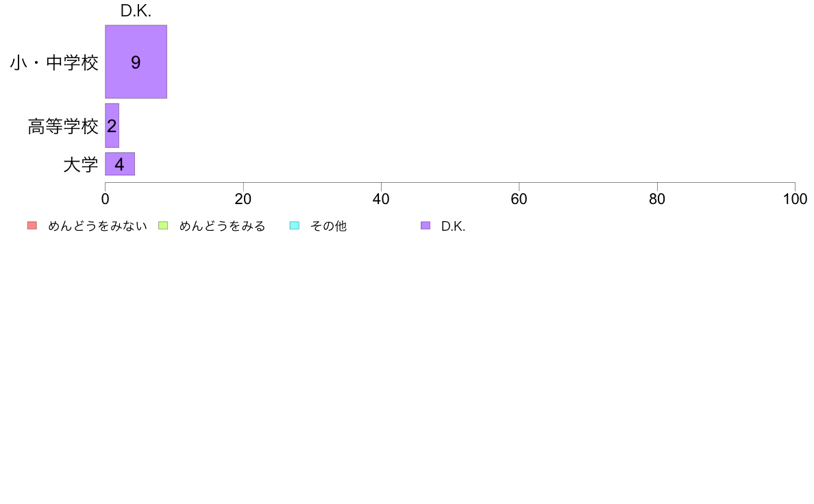Select the 大学 bar showing 4
This screenshot has height=504, width=814.
click(x=120, y=164)
